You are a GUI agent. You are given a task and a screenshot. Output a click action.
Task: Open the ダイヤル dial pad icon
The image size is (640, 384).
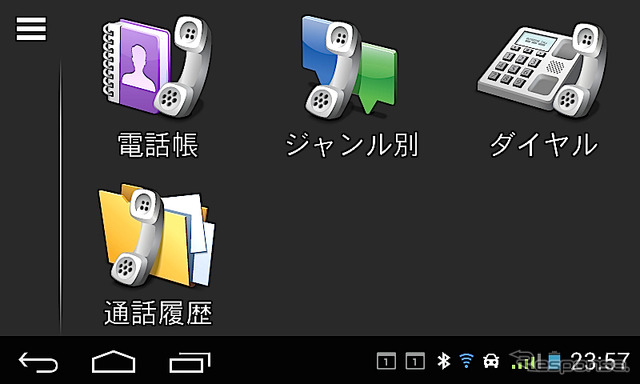[542, 70]
